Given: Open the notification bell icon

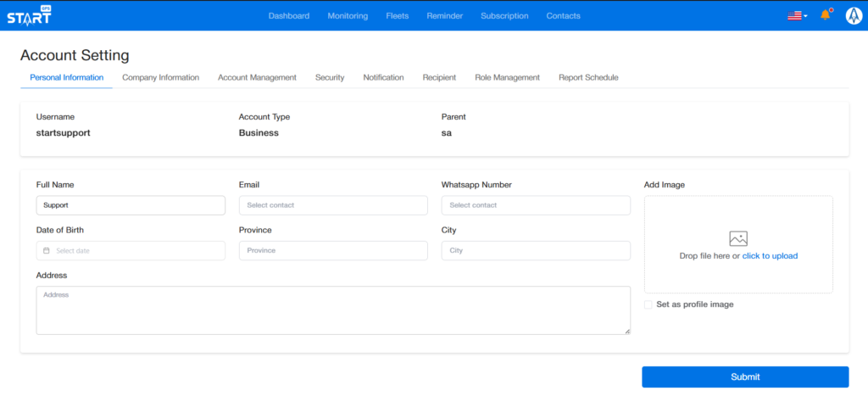Looking at the screenshot, I should [x=825, y=15].
